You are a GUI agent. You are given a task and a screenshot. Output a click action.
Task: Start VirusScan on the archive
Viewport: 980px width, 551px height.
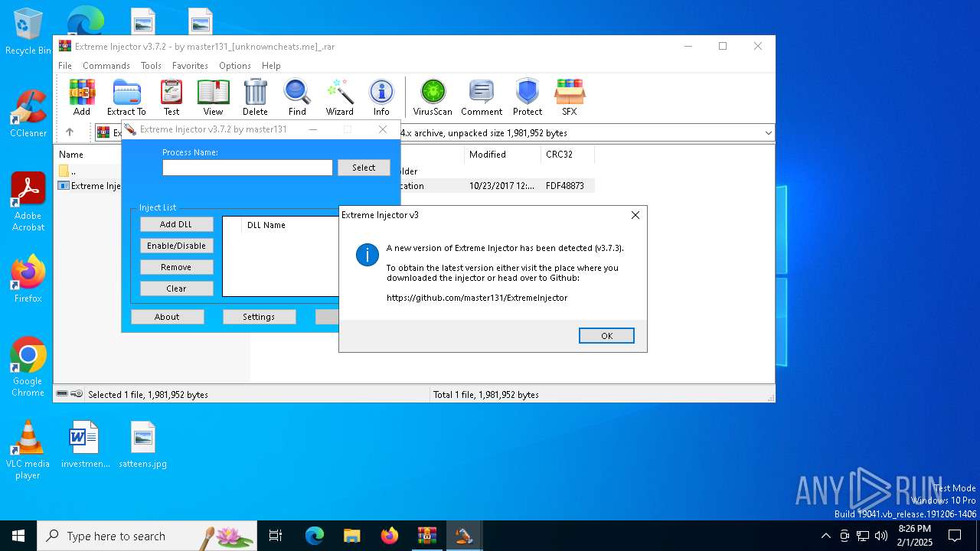[x=433, y=97]
